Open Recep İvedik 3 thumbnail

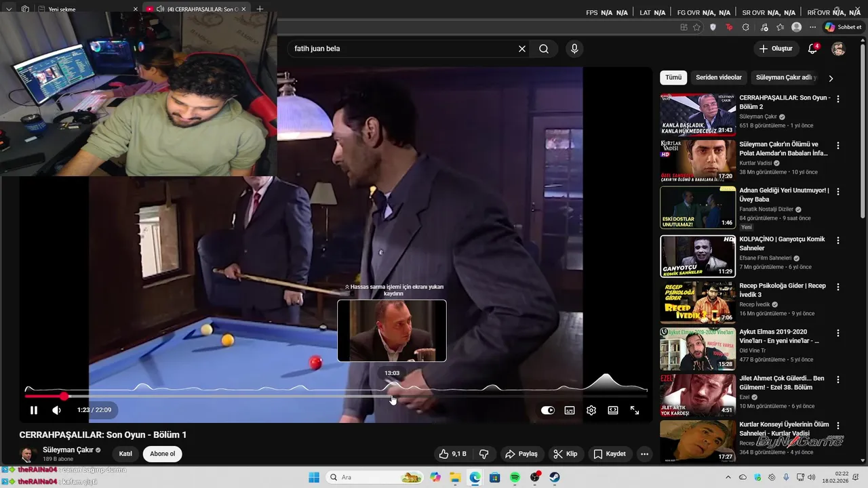(x=698, y=302)
